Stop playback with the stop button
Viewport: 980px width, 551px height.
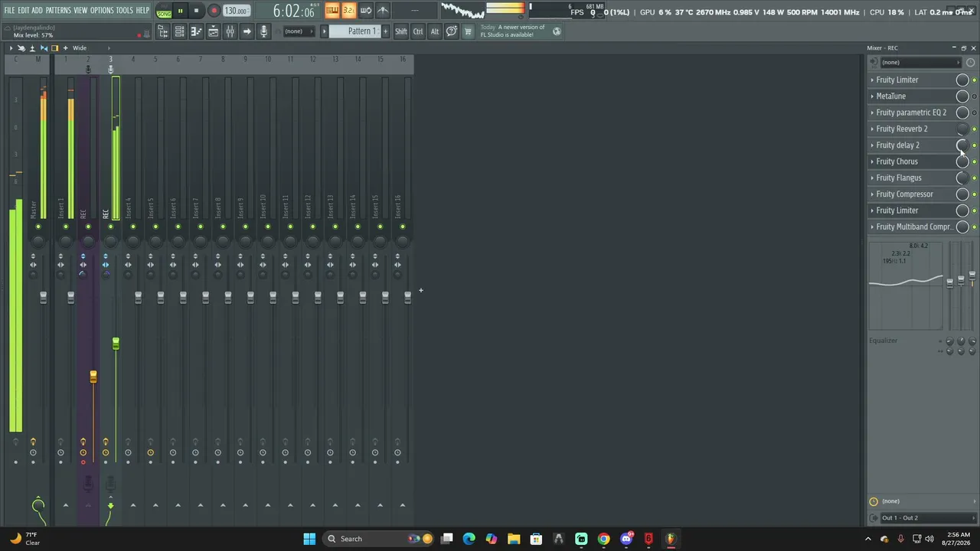[196, 11]
